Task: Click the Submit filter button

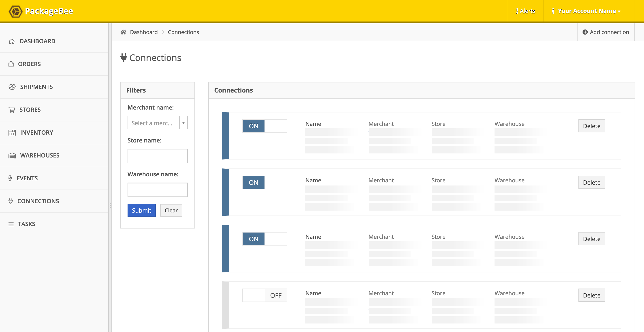Action: pos(141,210)
